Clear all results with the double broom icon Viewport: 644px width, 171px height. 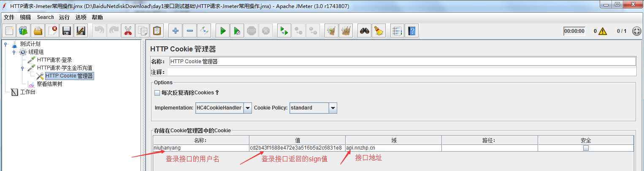[346, 31]
